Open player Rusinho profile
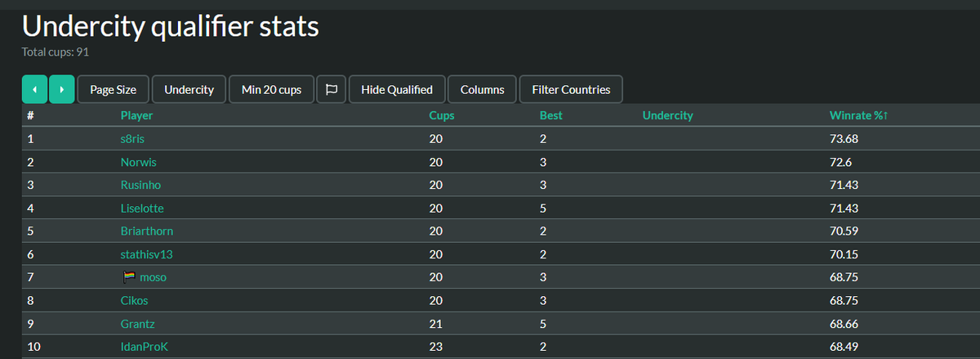The width and height of the screenshot is (980, 359). pyautogui.click(x=140, y=185)
